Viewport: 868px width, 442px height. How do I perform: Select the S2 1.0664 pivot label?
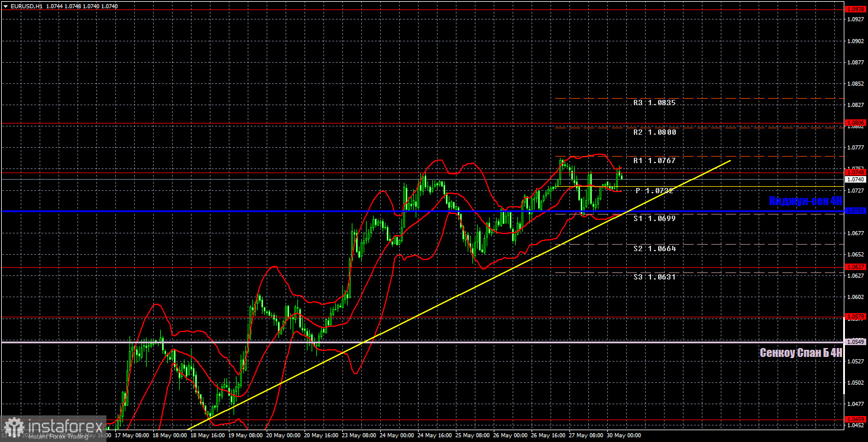tap(654, 248)
